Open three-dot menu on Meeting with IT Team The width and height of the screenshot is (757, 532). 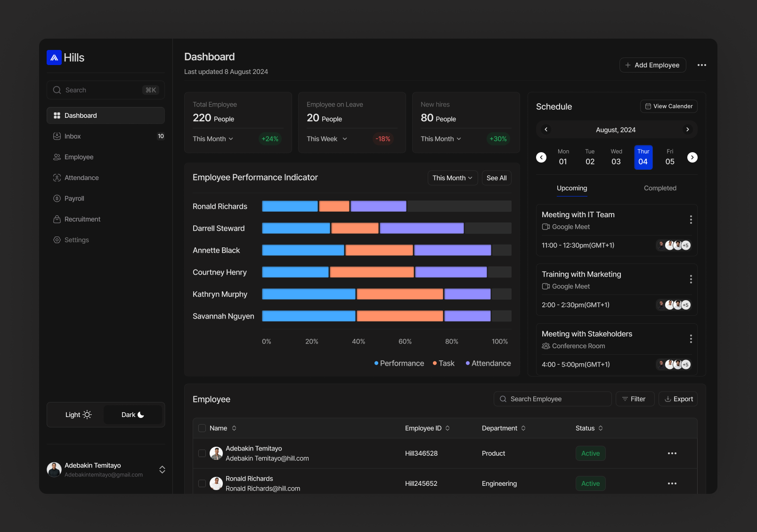point(691,220)
